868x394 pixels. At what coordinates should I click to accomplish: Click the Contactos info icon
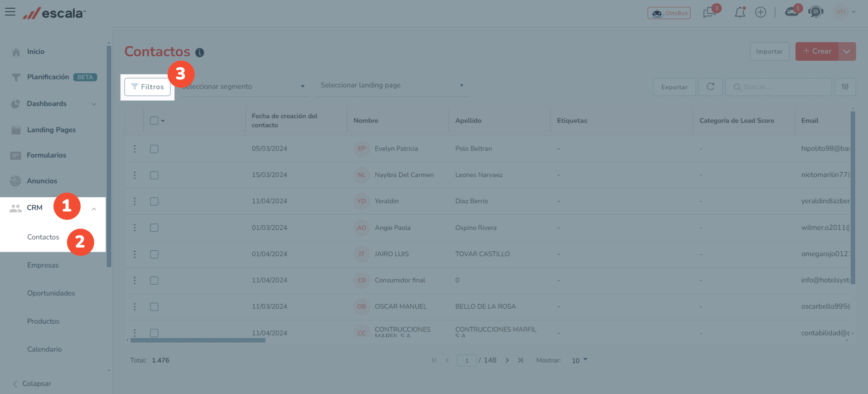pyautogui.click(x=199, y=53)
